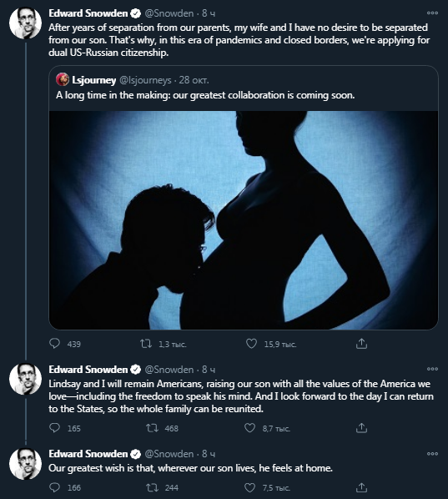Open the Lsjourney quoted account name
The width and height of the screenshot is (448, 499).
93,80
